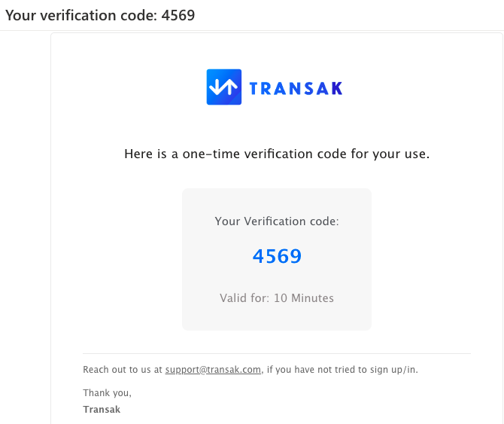Image resolution: width=504 pixels, height=424 pixels.
Task: Click the bold Transak signature
Action: click(x=102, y=410)
